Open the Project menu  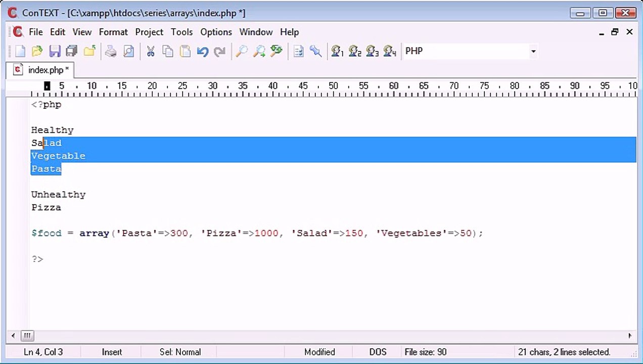tap(149, 32)
